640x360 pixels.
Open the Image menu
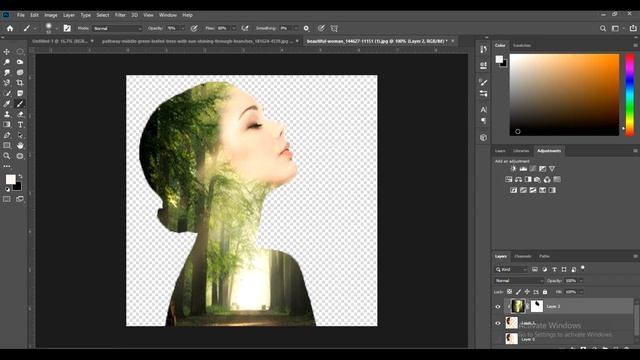pyautogui.click(x=51, y=15)
